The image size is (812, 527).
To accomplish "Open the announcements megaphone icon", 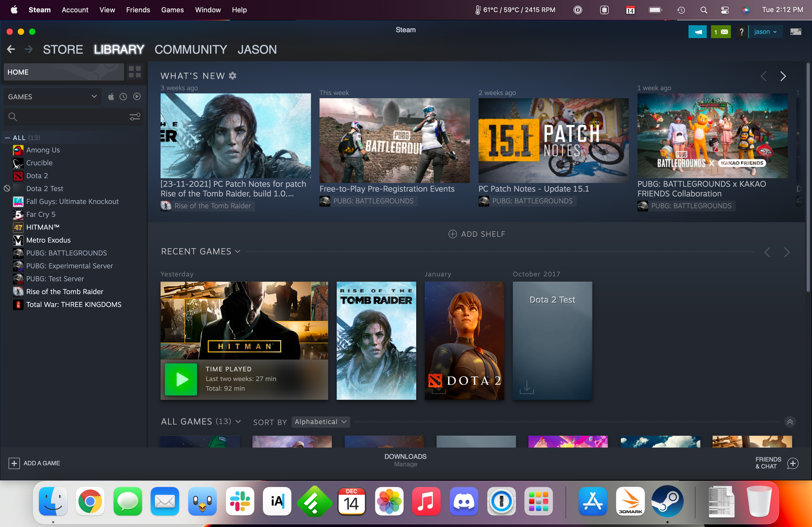I will (697, 32).
